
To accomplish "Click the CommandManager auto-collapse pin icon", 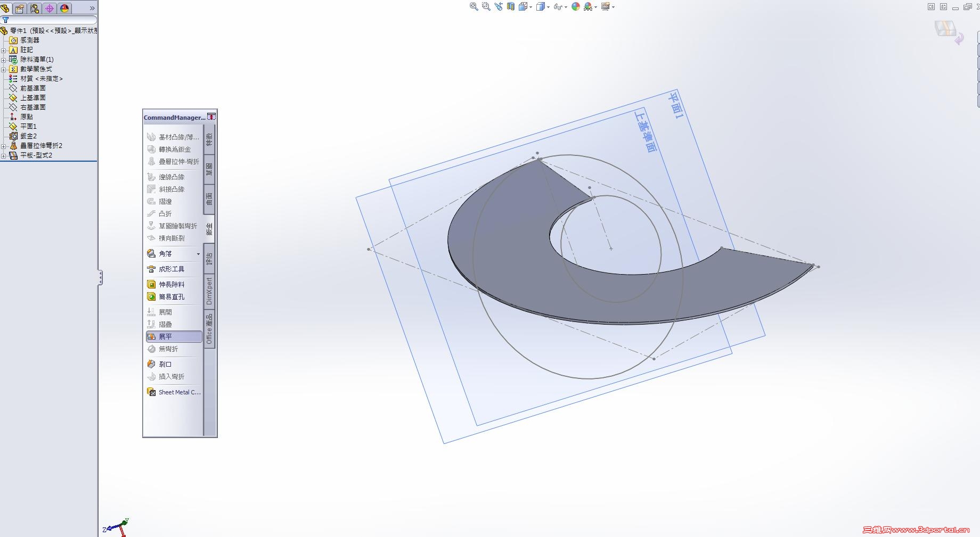I will [x=211, y=117].
